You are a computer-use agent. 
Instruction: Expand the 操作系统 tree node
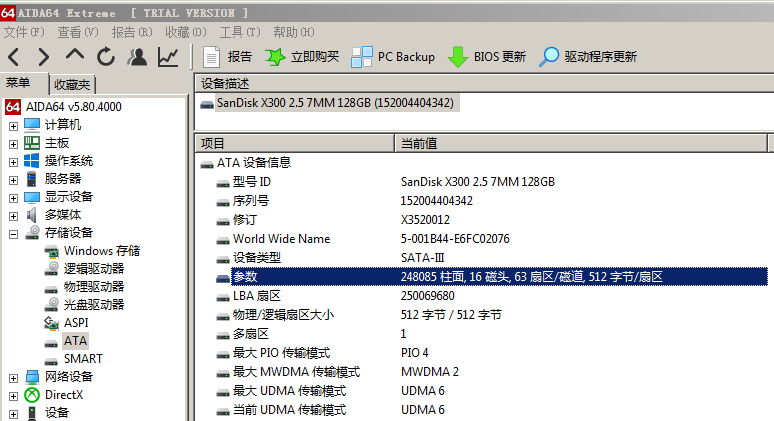coord(13,162)
